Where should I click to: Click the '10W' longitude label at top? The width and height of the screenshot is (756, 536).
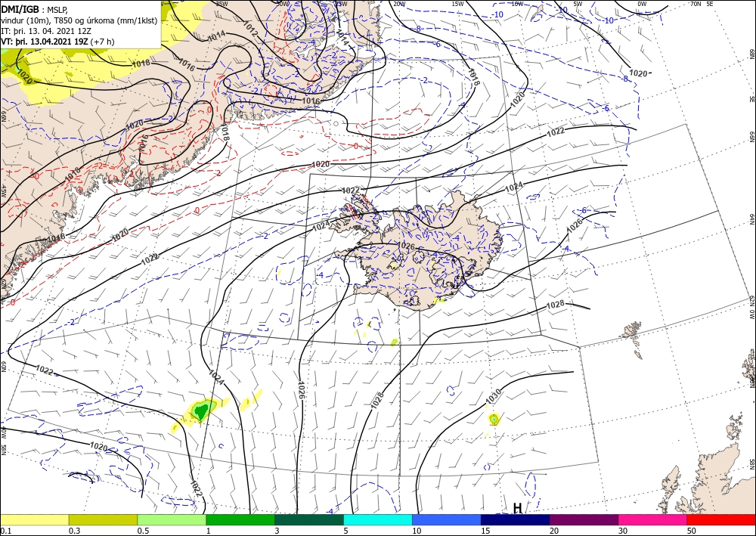coord(517,4)
